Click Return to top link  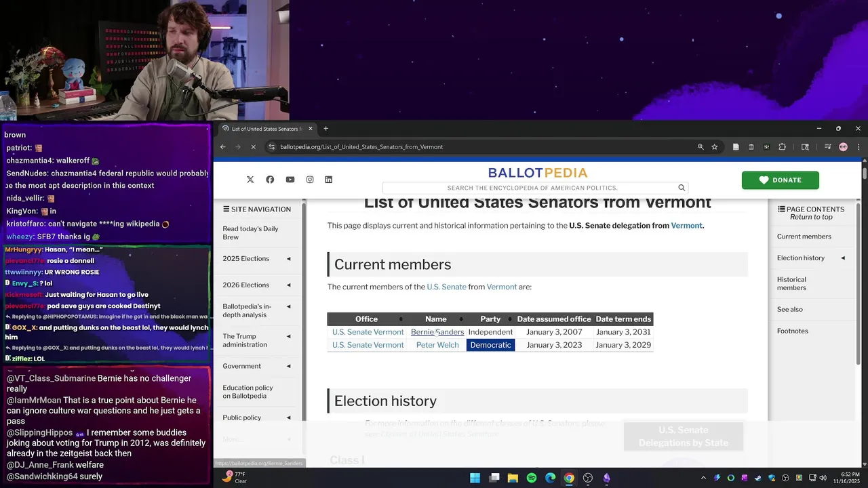(x=811, y=217)
